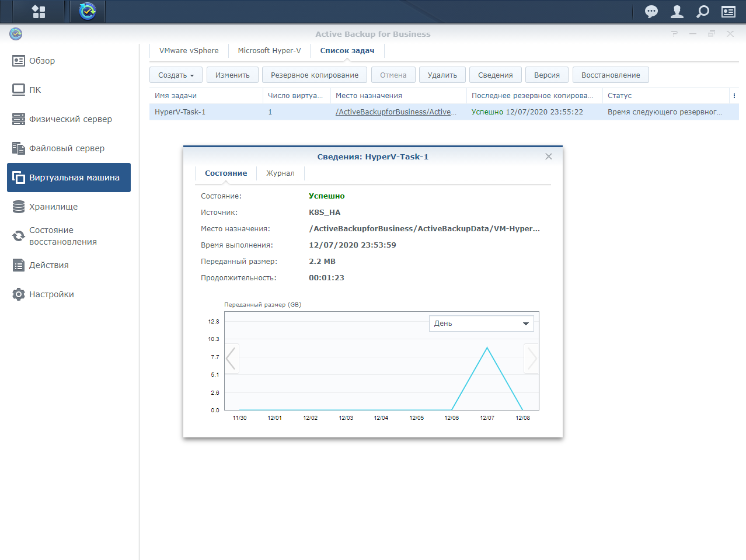Switch to VMware vSphere tab
The width and height of the screenshot is (746, 560).
189,51
